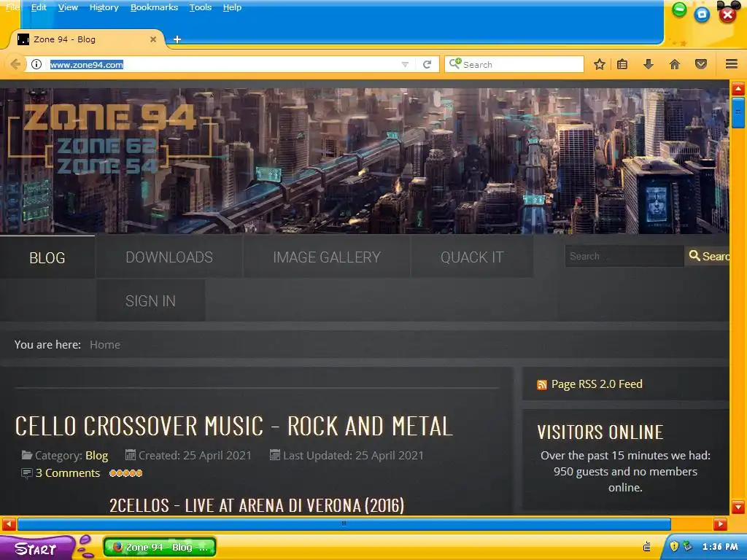Select the Zone 94 - Blog tab
Image resolution: width=747 pixels, height=560 pixels.
(x=86, y=39)
